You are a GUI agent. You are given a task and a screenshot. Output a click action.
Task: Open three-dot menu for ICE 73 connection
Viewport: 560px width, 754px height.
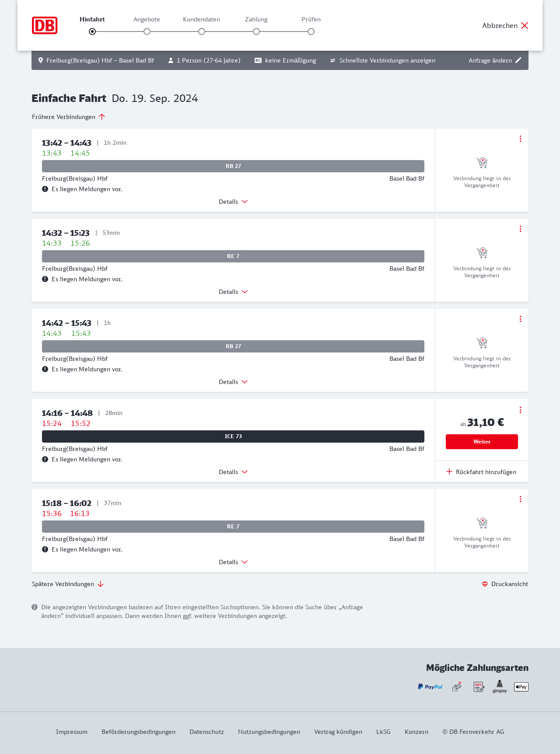coord(520,410)
